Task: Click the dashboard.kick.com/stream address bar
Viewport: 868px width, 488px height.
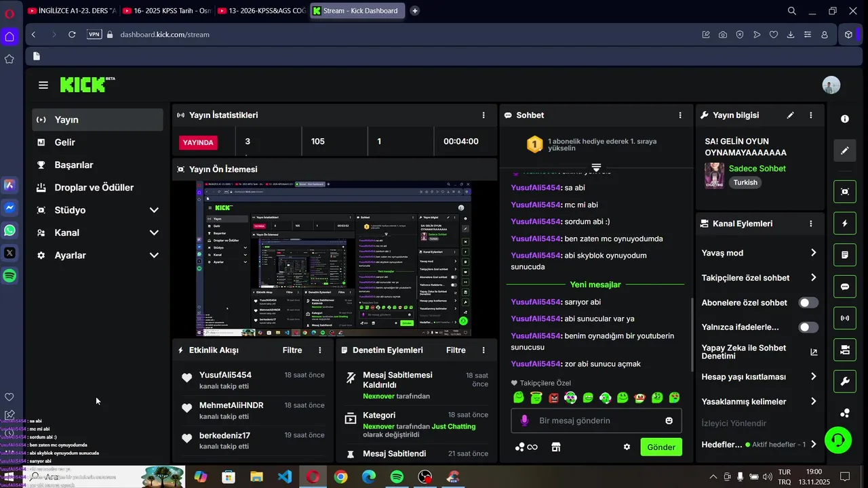Action: click(165, 35)
